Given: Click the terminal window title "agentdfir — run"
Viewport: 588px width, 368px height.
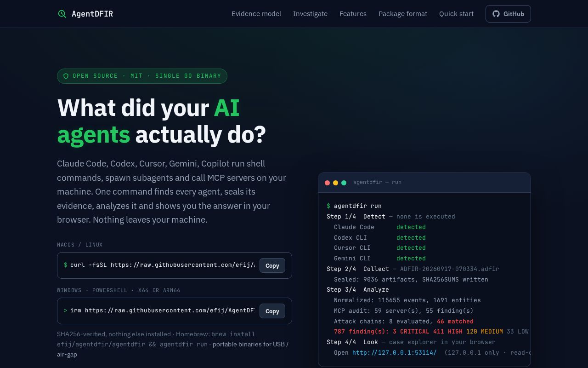Looking at the screenshot, I should pos(377,182).
